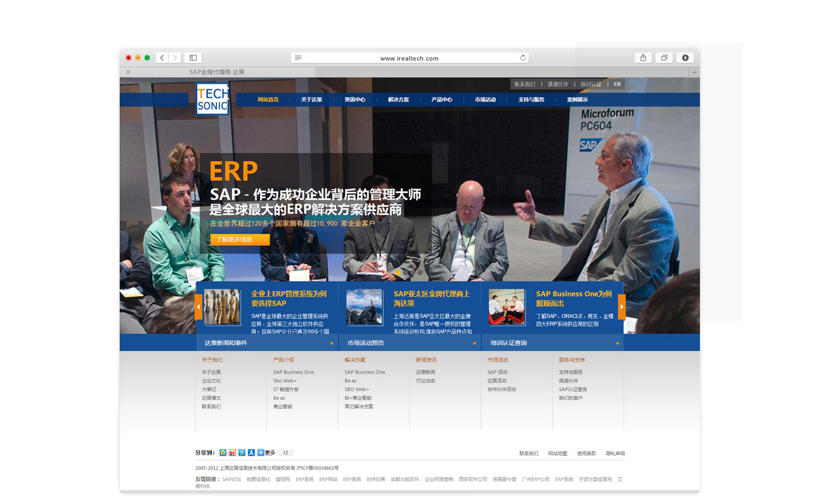Share to Tencent Weibo icon

click(x=241, y=452)
